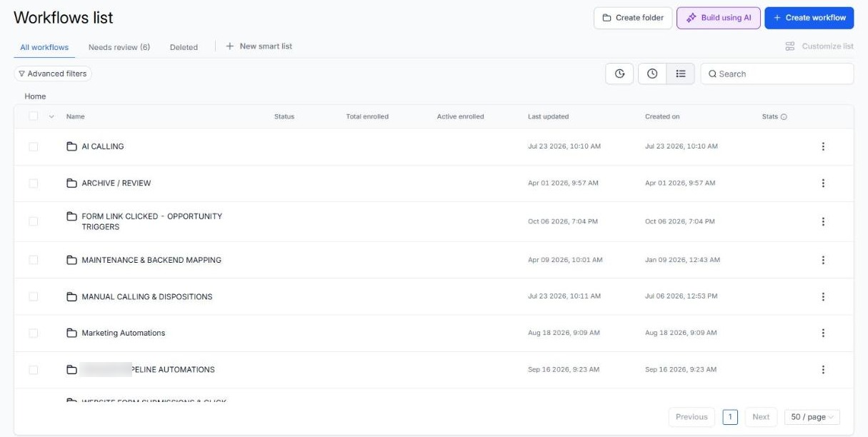Image resolution: width=868 pixels, height=437 pixels.
Task: Open the ARCHIVE / REVIEW folder name
Action: click(116, 183)
